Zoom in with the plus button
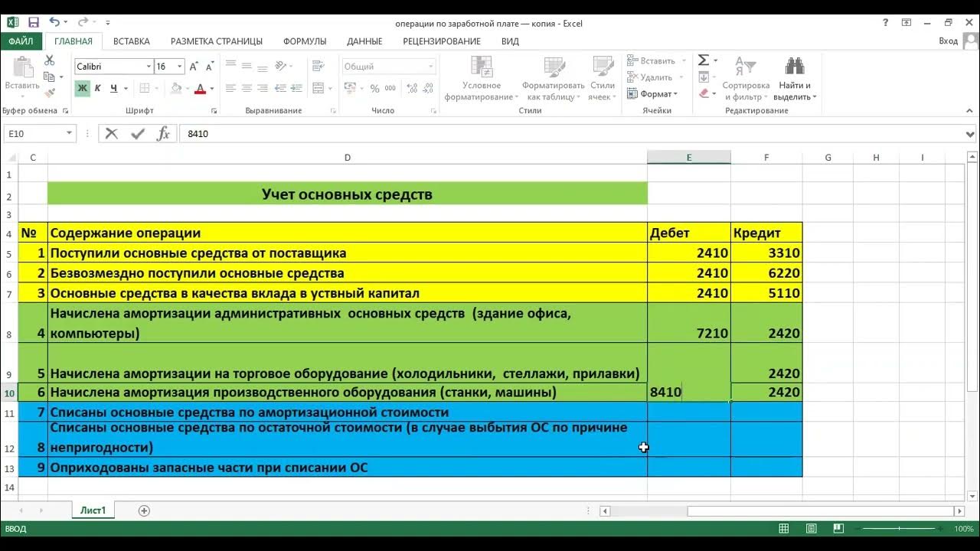This screenshot has height=551, width=980. (x=941, y=529)
